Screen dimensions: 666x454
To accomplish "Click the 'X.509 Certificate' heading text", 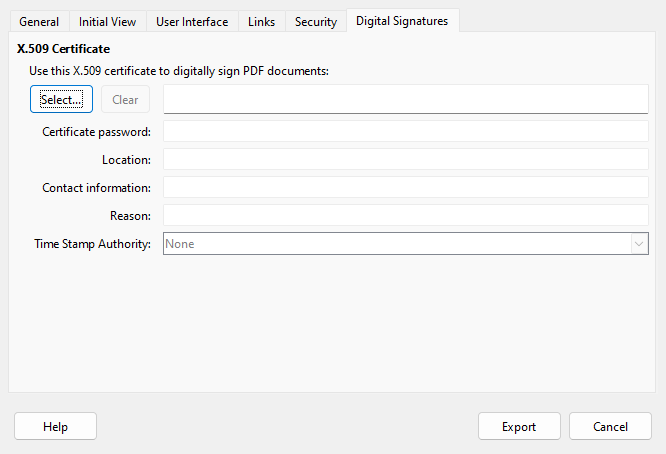I will 63,49.
